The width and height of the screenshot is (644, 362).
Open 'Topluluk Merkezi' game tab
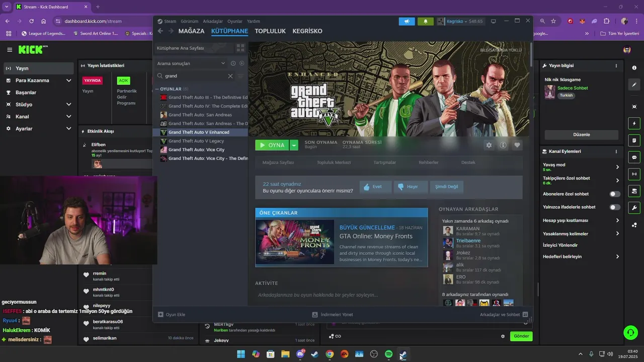point(334,162)
